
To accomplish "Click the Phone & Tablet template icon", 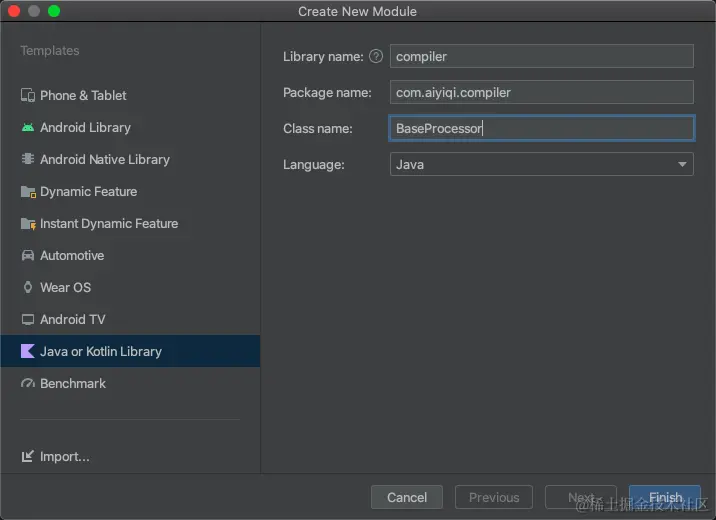I will point(28,96).
